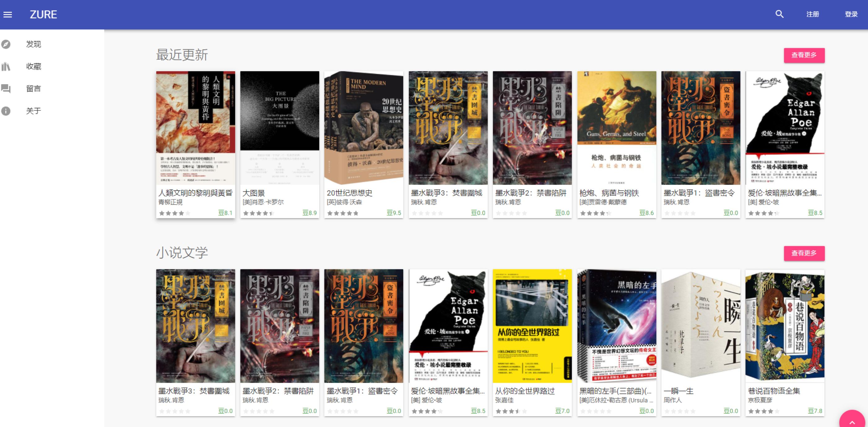Open 收藏 in the sidebar

click(x=34, y=66)
